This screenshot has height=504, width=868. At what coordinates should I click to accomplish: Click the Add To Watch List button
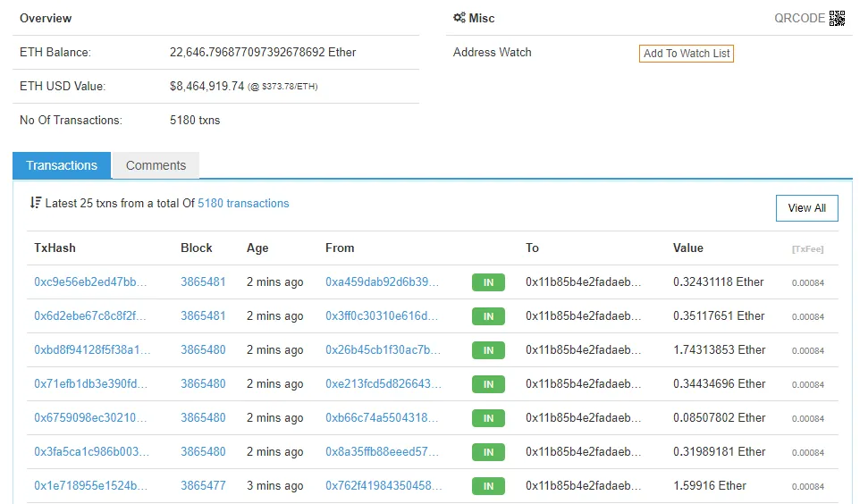pos(687,53)
